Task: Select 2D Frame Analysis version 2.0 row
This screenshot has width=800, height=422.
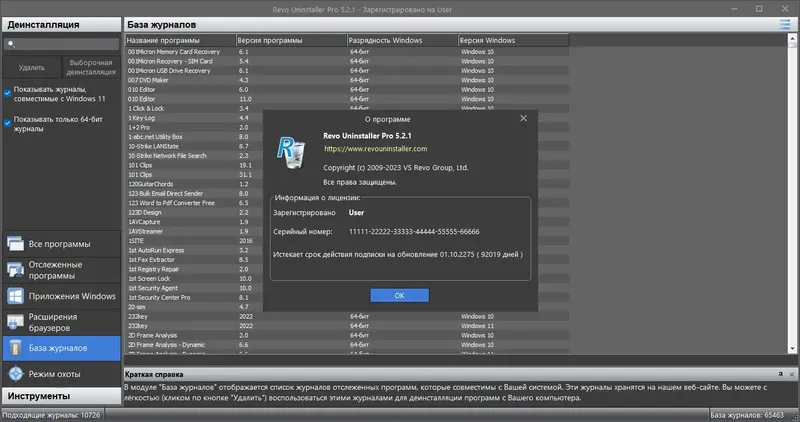Action: (x=347, y=335)
